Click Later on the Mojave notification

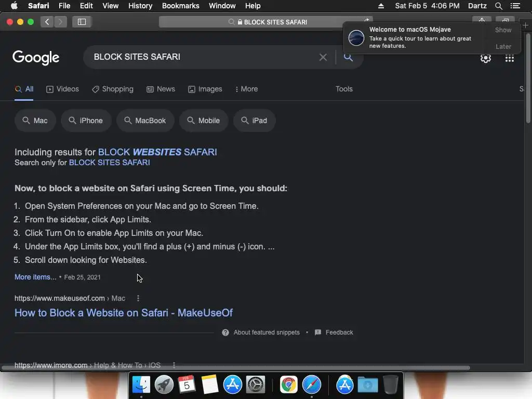[x=503, y=46]
